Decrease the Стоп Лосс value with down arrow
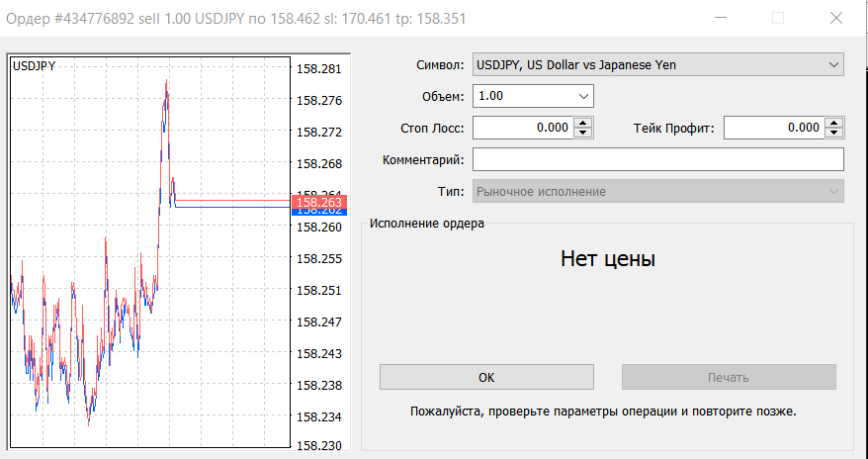868x459 pixels. (583, 133)
